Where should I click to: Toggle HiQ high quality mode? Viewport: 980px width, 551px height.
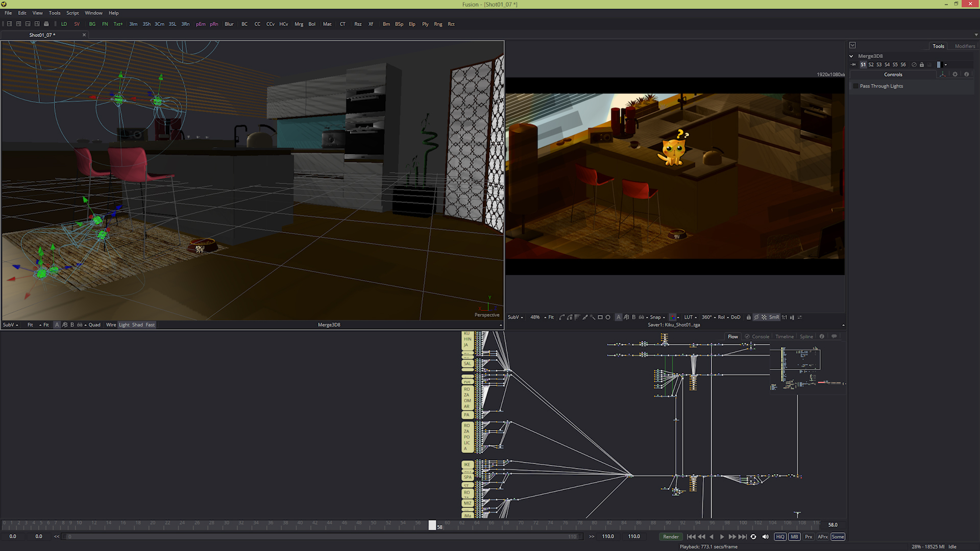780,537
